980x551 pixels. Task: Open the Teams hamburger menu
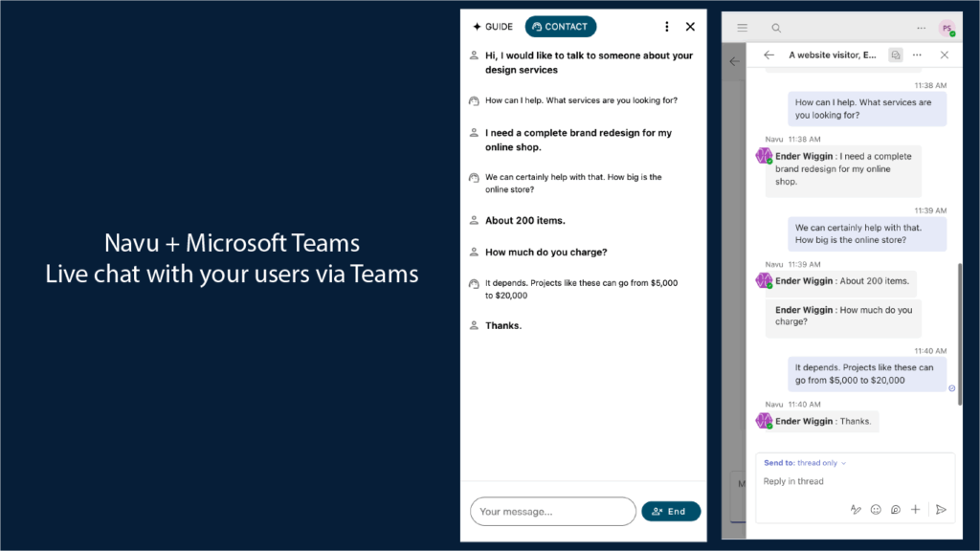(x=742, y=29)
